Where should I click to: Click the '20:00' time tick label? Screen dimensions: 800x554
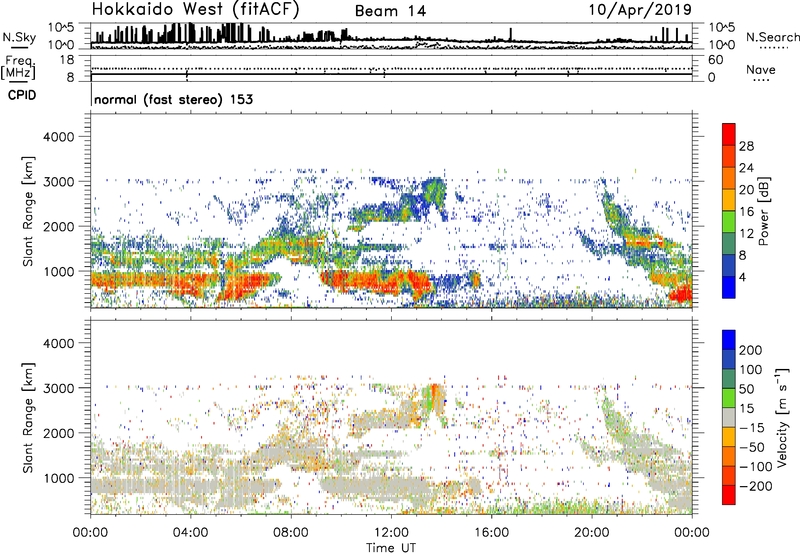(x=592, y=533)
